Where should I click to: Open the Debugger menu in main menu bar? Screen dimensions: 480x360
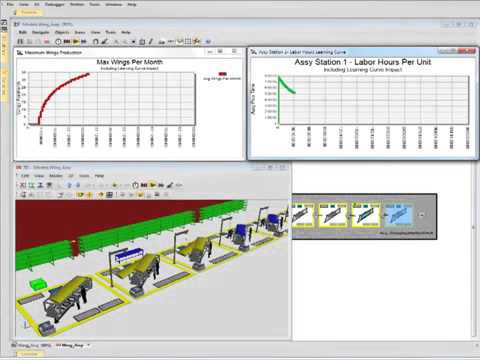[x=55, y=4]
